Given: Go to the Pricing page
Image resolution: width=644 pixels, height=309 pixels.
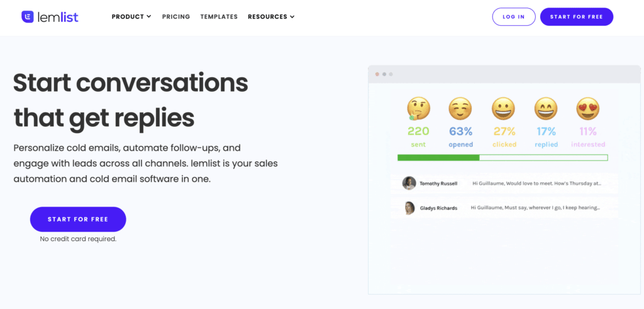Looking at the screenshot, I should click(176, 17).
